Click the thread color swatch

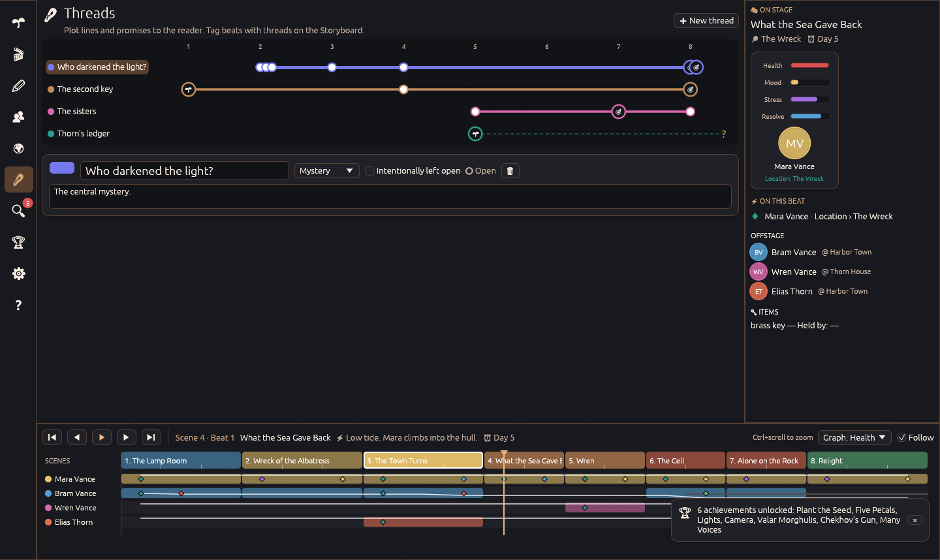pyautogui.click(x=62, y=168)
